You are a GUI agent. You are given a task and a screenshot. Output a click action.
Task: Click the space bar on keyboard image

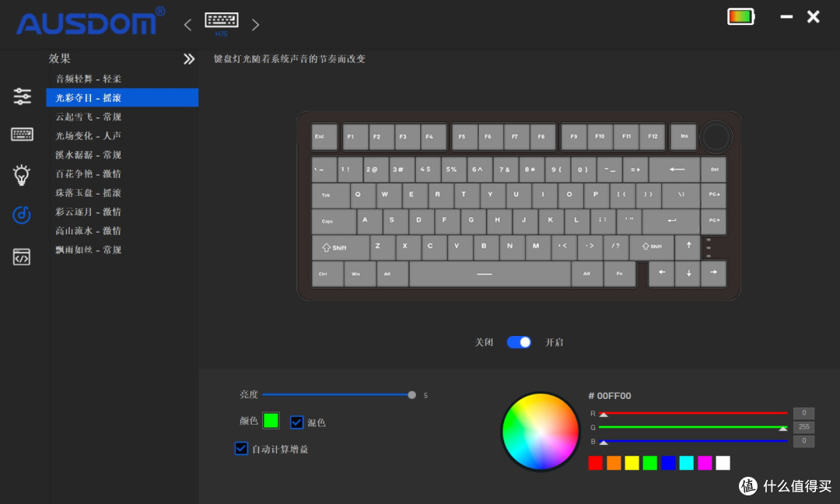(x=490, y=275)
